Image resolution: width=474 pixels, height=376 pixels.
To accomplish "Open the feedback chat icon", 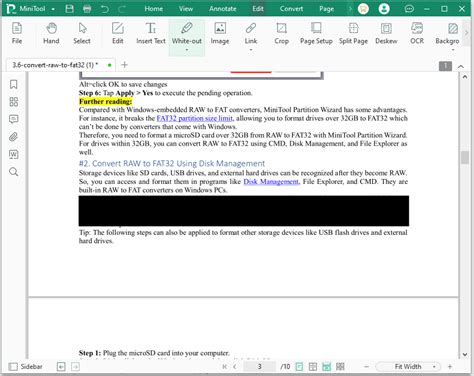I will coord(409,9).
